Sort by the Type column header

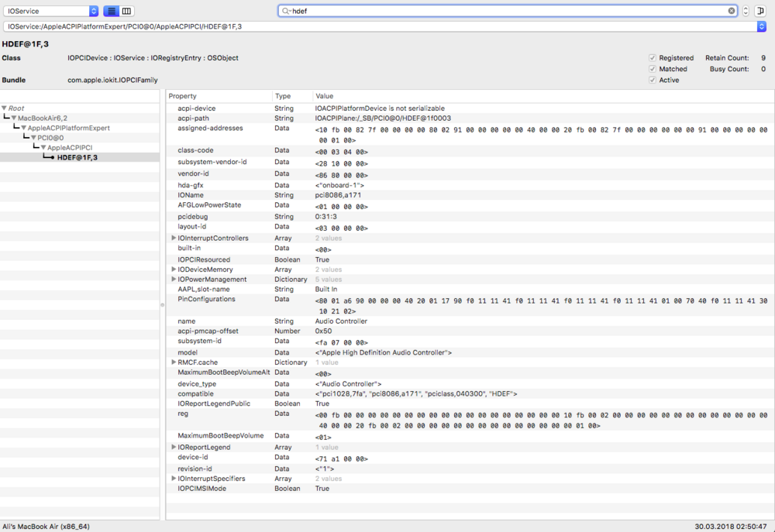(x=283, y=96)
